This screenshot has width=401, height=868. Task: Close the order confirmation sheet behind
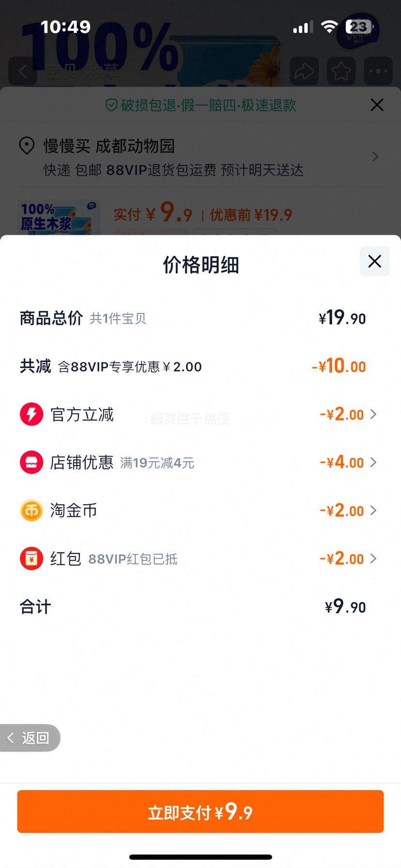click(x=377, y=105)
